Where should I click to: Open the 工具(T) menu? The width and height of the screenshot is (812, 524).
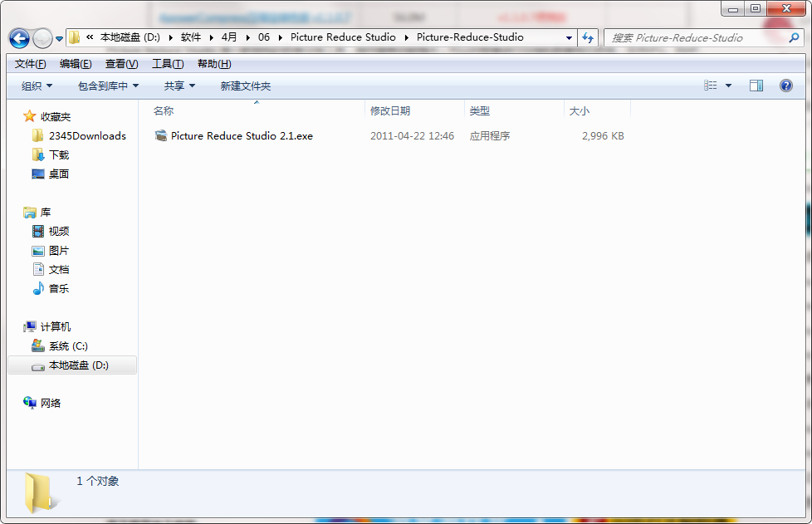click(x=167, y=64)
